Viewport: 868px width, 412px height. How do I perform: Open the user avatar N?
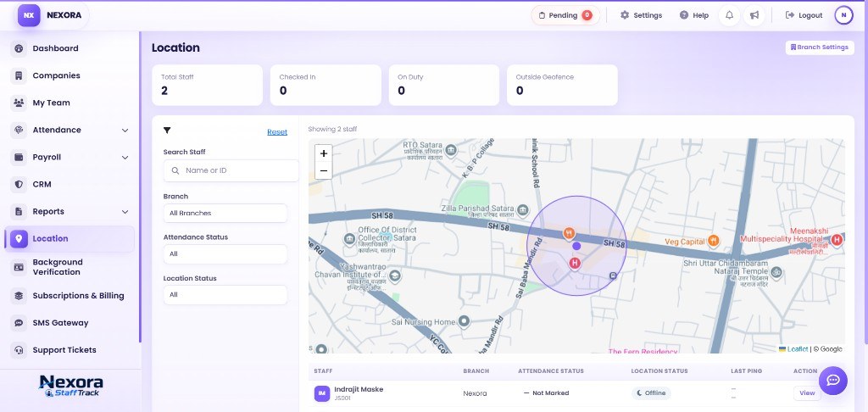[x=843, y=15]
